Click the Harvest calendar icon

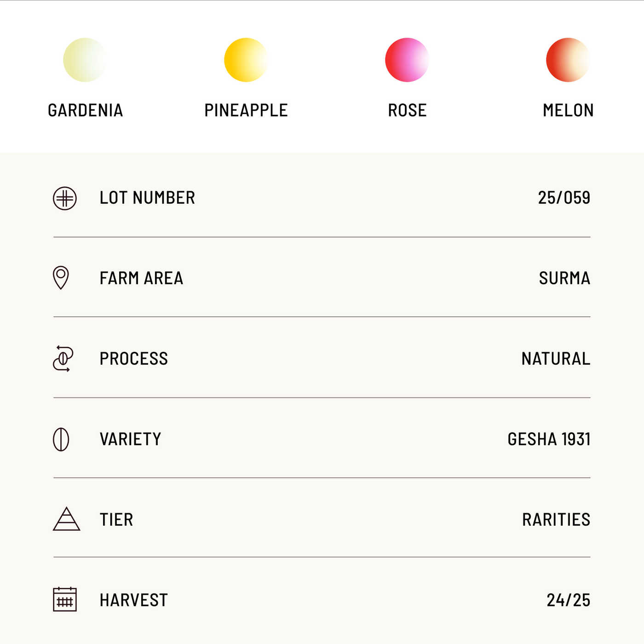(65, 599)
